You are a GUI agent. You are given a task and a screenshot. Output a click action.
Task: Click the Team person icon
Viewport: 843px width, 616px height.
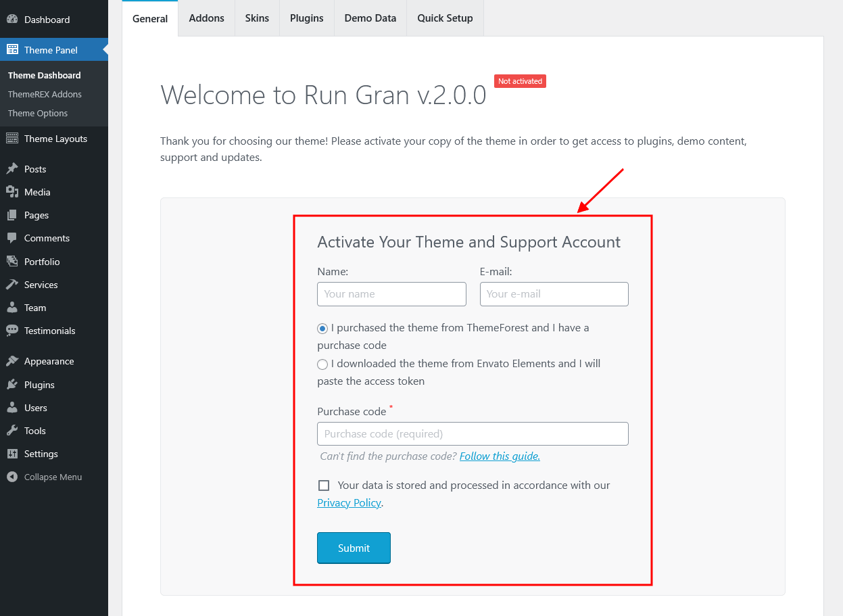(12, 308)
